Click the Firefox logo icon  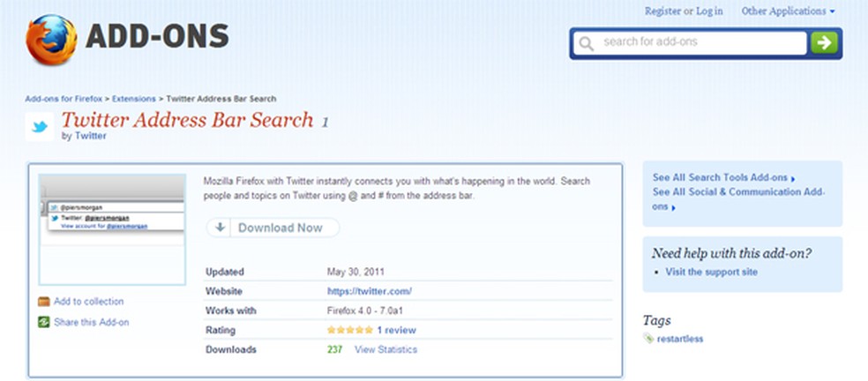pos(51,40)
